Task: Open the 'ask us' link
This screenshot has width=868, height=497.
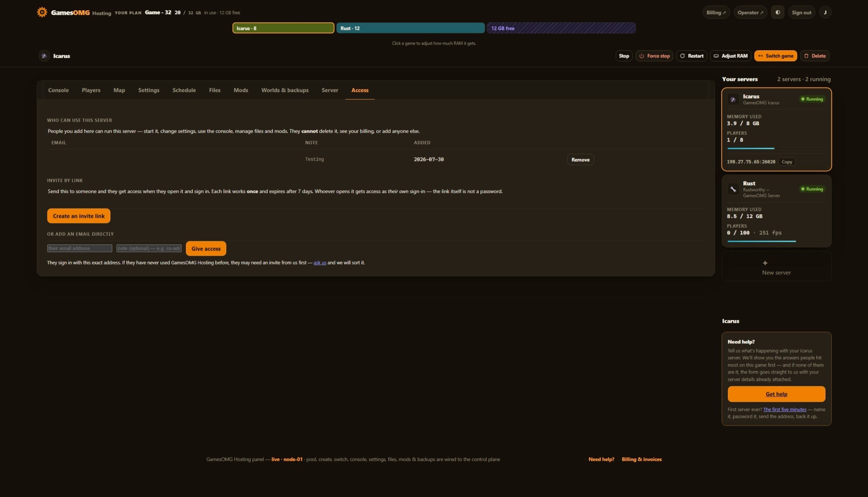Action: click(x=320, y=263)
